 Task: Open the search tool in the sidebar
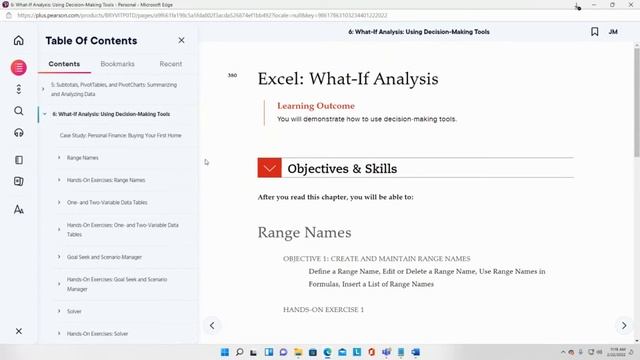point(19,111)
